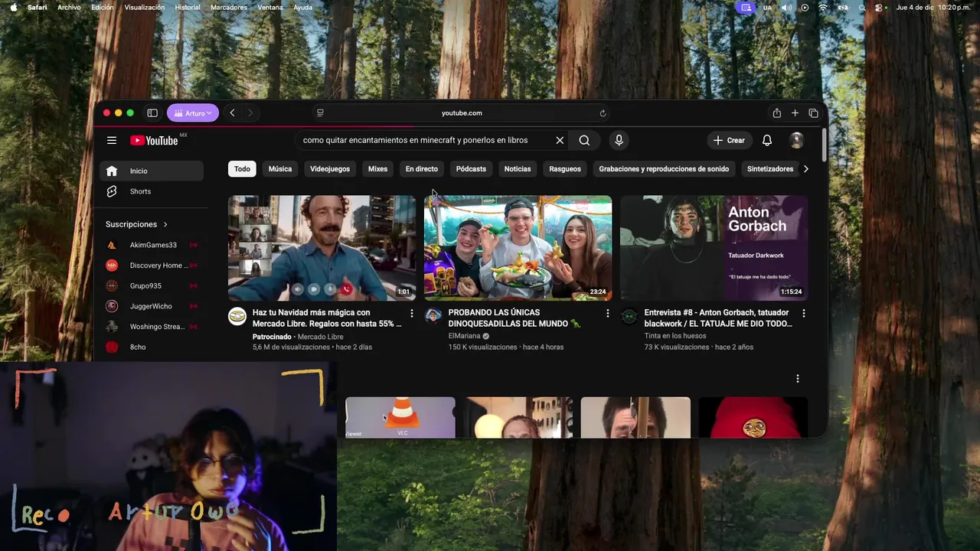Click the page settings icon in the address bar
Screen dimensions: 980x551
[320, 113]
